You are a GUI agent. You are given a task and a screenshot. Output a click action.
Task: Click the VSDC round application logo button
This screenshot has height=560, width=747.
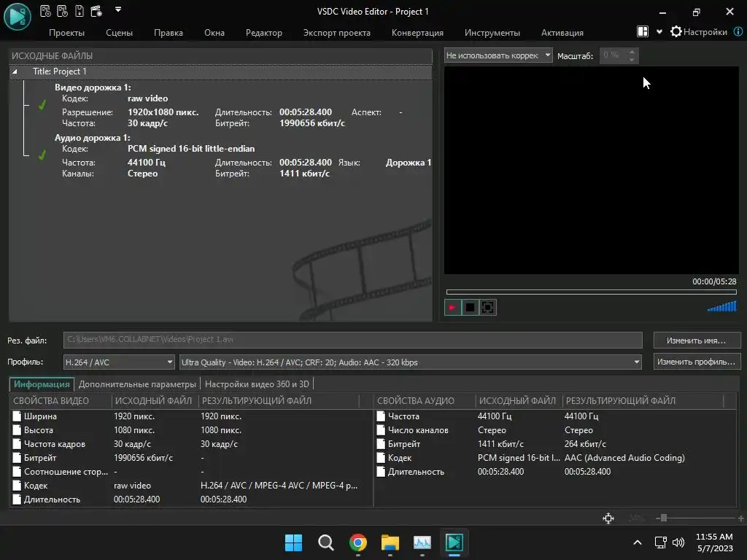[x=18, y=17]
